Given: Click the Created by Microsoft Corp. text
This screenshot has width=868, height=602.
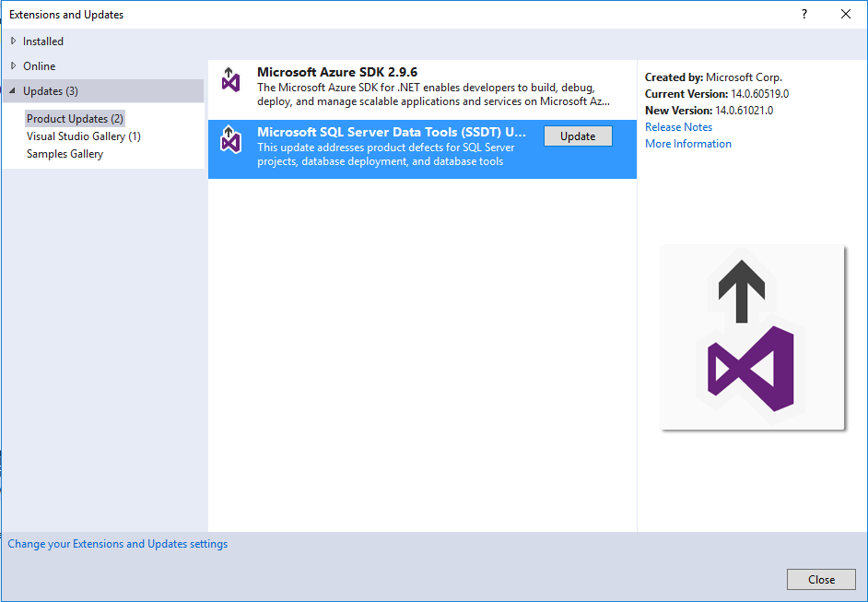Looking at the screenshot, I should click(713, 77).
